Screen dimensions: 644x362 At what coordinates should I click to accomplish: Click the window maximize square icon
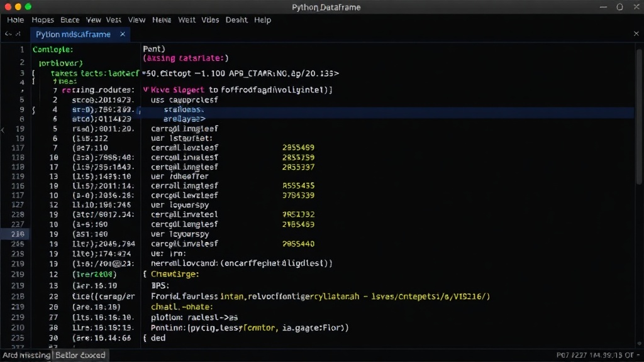[x=619, y=7]
